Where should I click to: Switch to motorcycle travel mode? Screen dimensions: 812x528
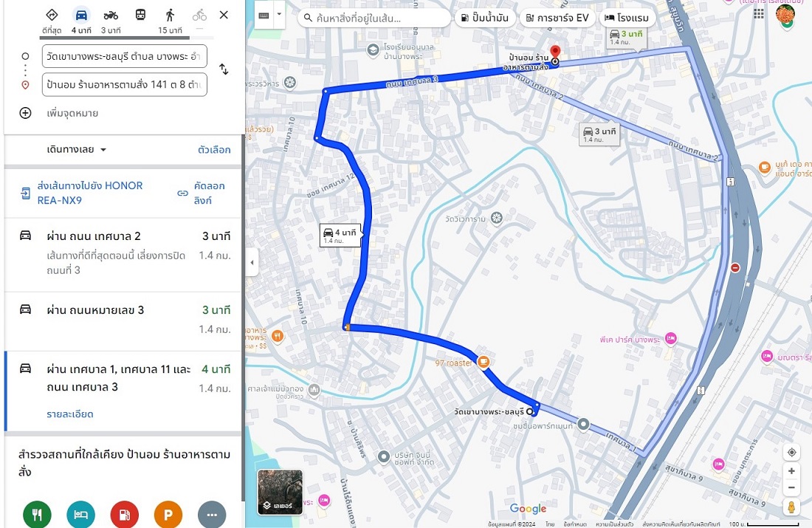(x=111, y=15)
